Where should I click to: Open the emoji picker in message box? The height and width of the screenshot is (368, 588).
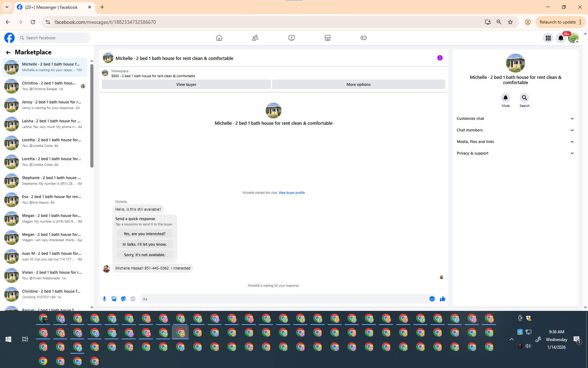click(x=432, y=299)
